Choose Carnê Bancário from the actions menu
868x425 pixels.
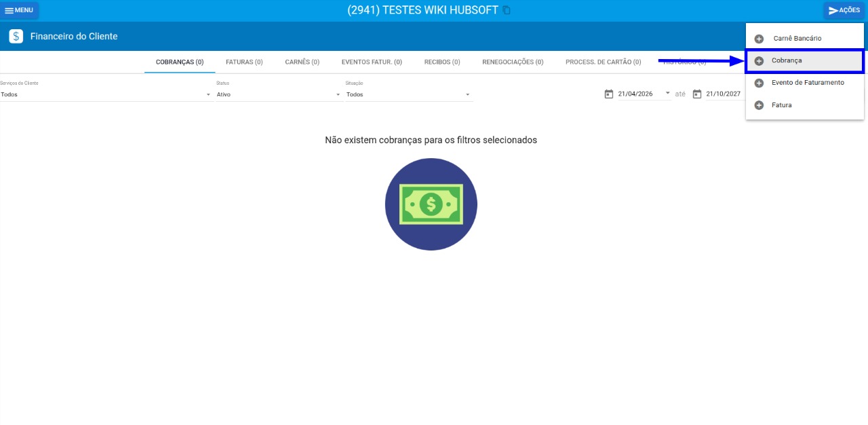tap(805, 39)
